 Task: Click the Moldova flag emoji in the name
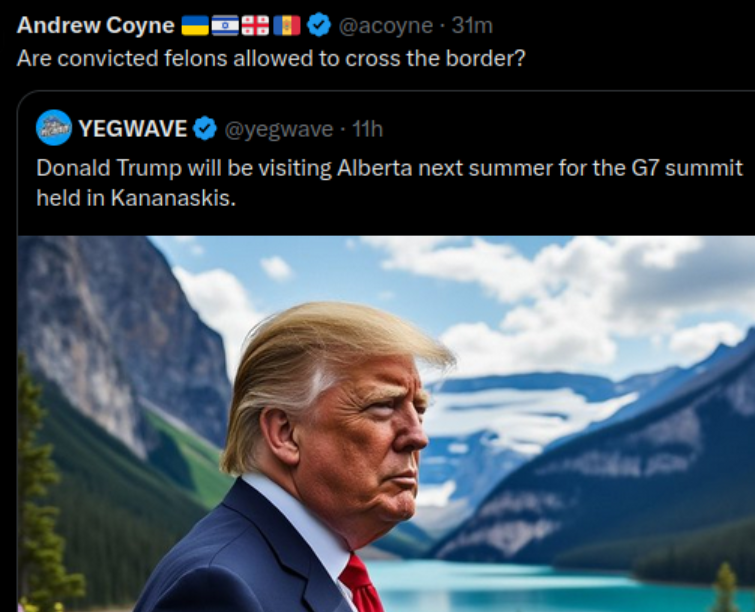(x=287, y=26)
